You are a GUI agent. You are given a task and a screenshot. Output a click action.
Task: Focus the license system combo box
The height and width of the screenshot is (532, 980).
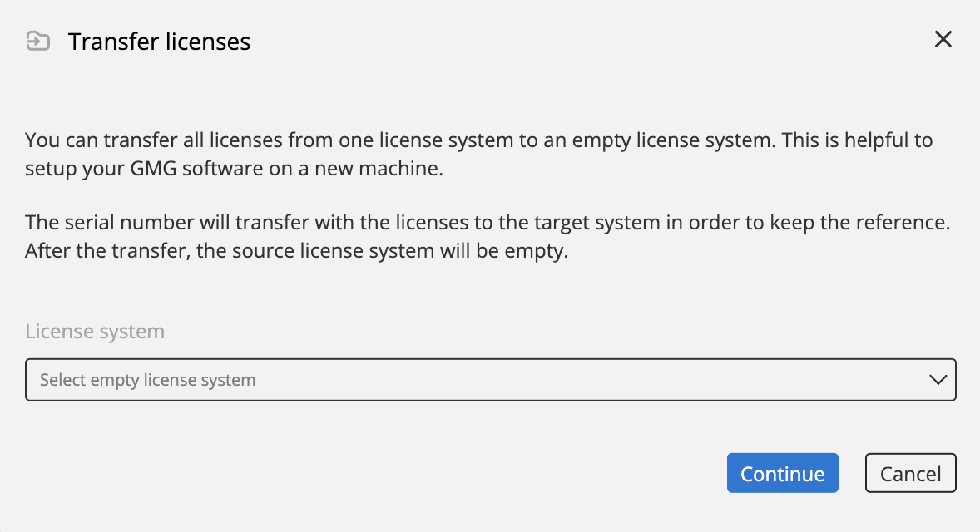pos(491,380)
